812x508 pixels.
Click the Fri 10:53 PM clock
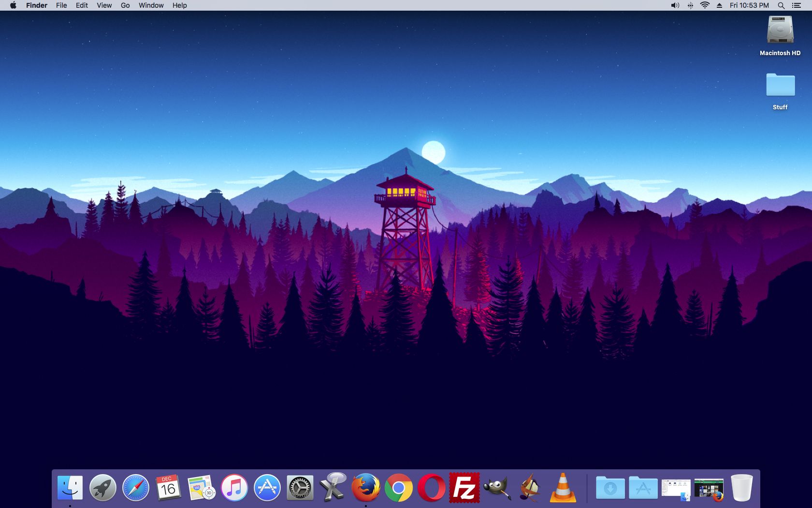pyautogui.click(x=749, y=5)
